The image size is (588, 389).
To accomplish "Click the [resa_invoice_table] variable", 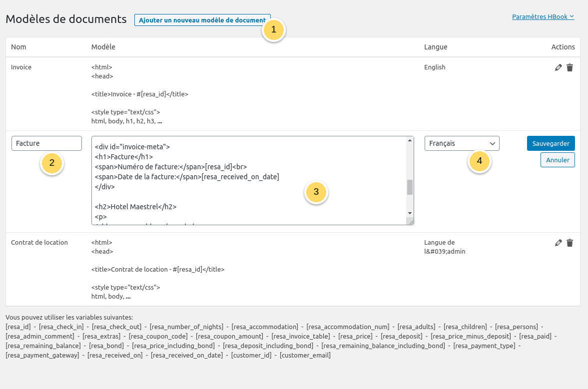I will pos(301,336).
